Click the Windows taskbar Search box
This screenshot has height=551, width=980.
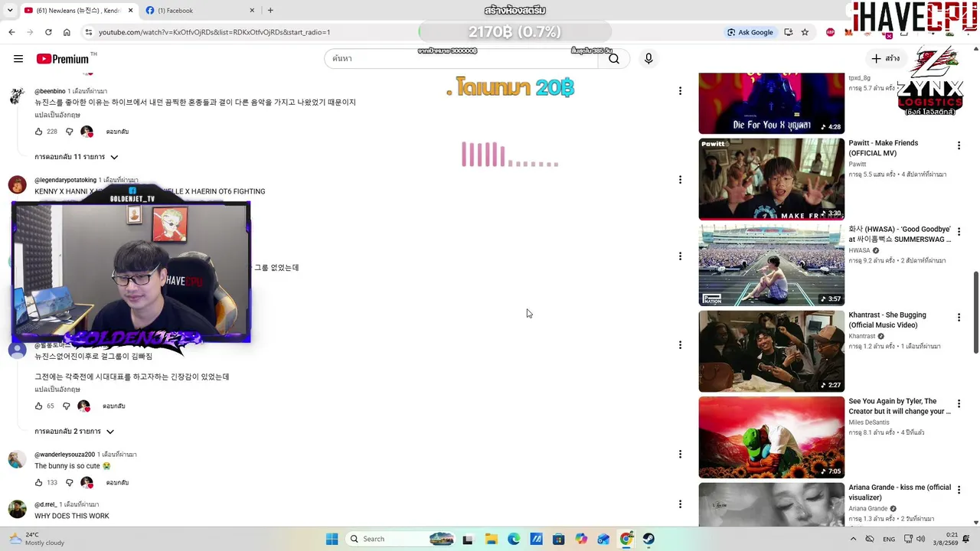(x=400, y=539)
